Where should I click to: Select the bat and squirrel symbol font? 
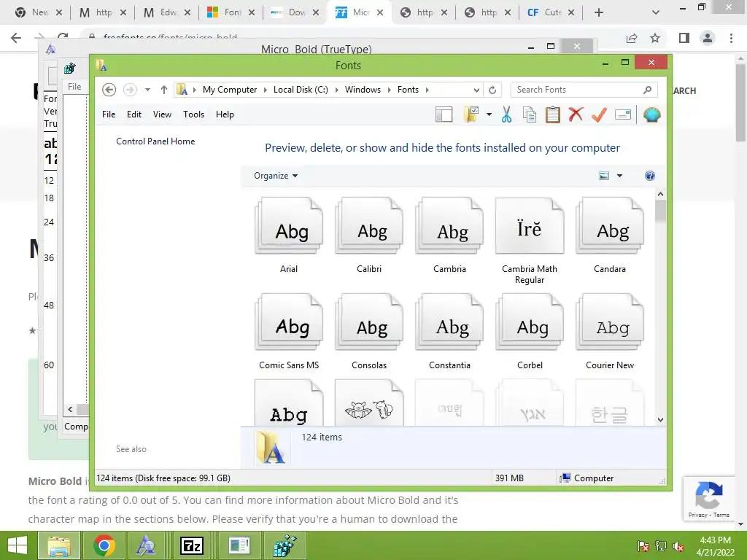[369, 402]
